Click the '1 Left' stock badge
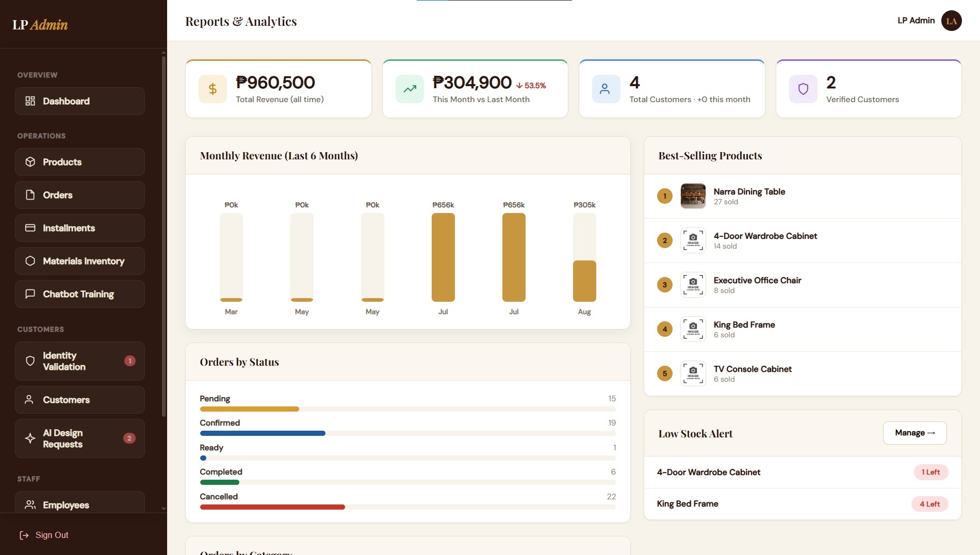The image size is (980, 555). point(930,472)
